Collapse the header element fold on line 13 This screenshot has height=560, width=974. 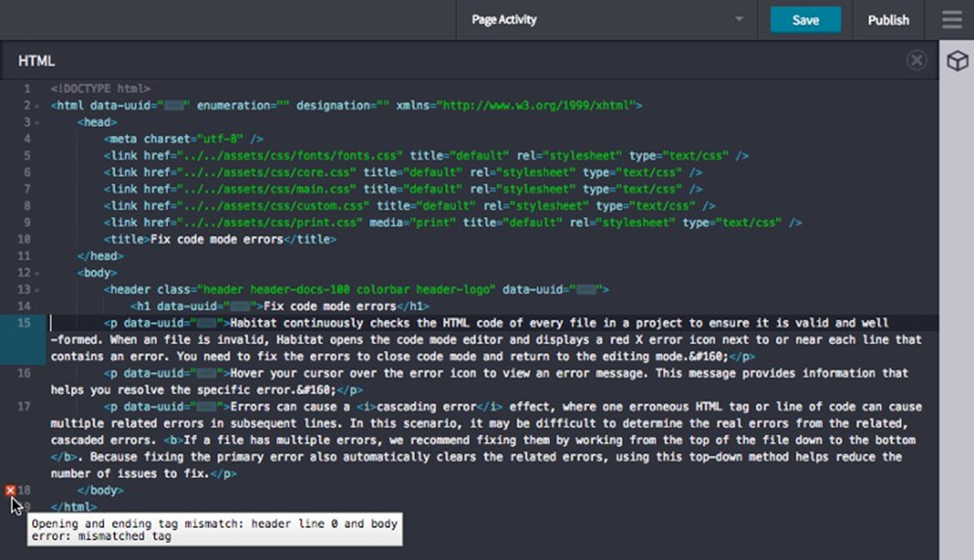click(39, 289)
